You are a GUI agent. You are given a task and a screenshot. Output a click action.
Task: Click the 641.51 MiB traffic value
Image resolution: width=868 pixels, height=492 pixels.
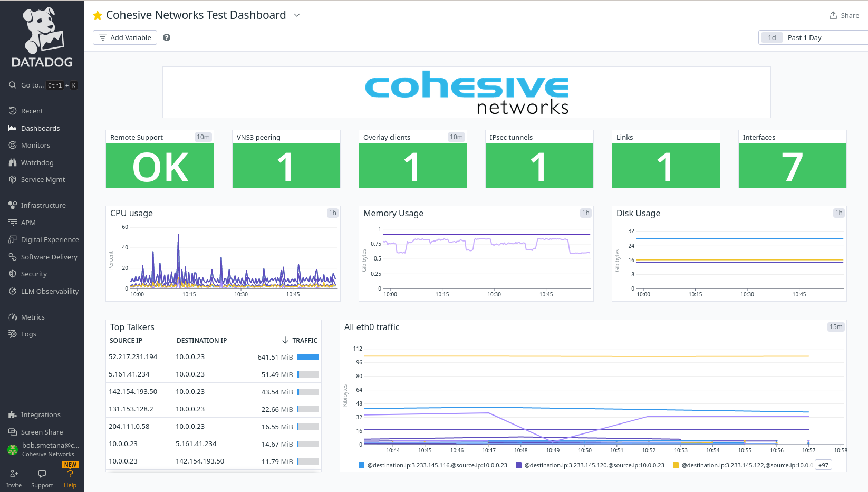pos(275,357)
